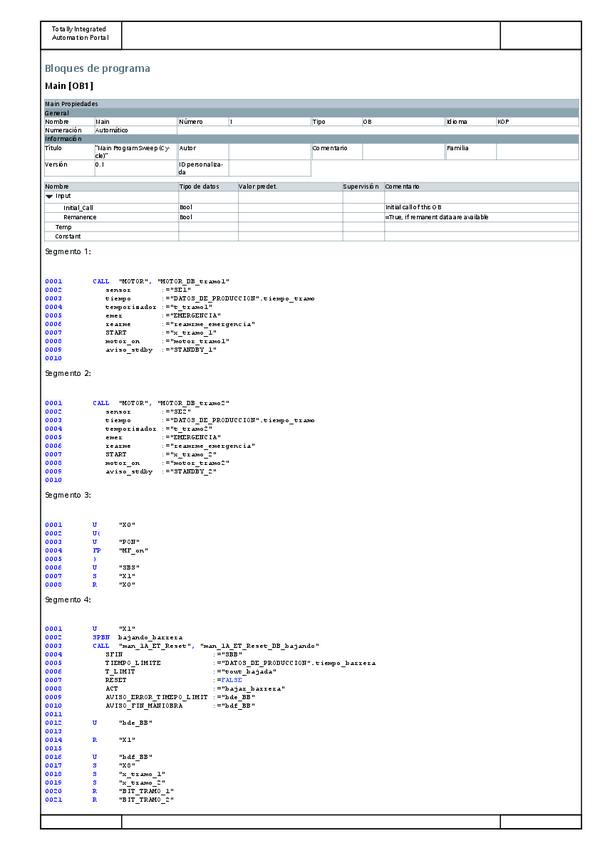Click the Tipo de datos column header

(198, 186)
